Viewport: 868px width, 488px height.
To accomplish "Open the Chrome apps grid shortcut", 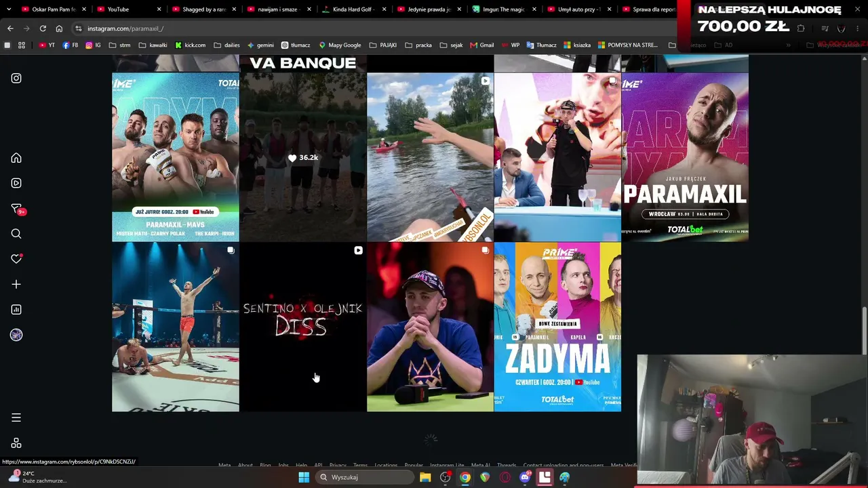I will [x=22, y=45].
